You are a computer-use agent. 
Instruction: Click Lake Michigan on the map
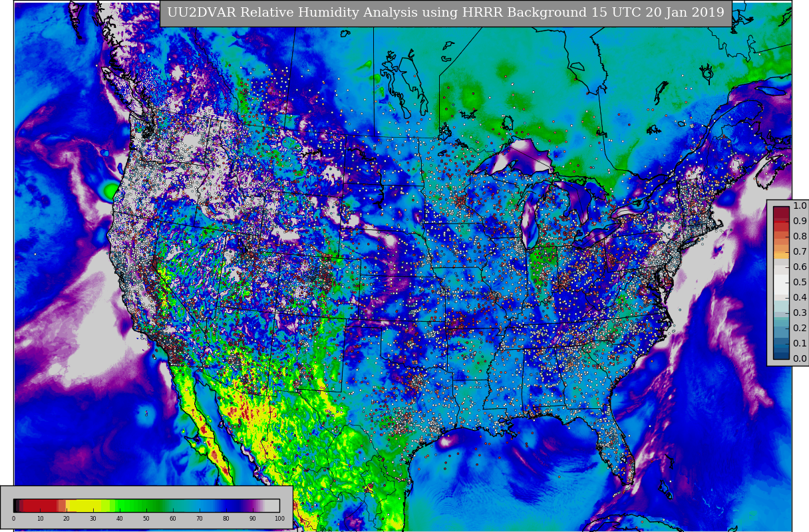[531, 218]
